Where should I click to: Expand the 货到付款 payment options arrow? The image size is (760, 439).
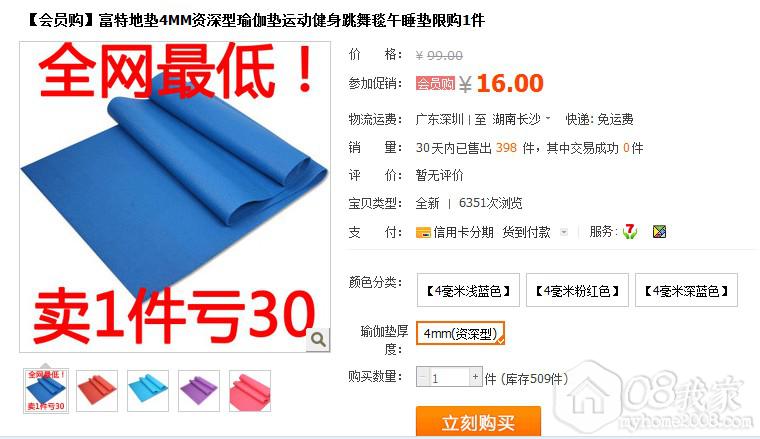[564, 232]
